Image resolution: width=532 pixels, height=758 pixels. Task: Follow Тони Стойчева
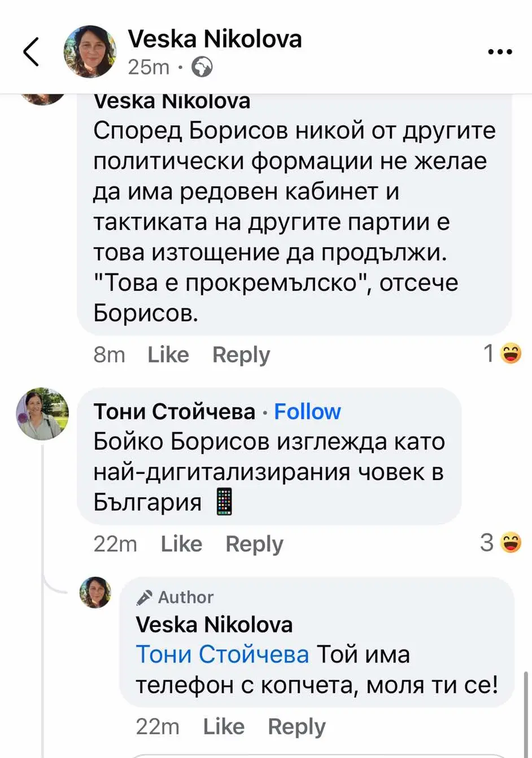307,412
